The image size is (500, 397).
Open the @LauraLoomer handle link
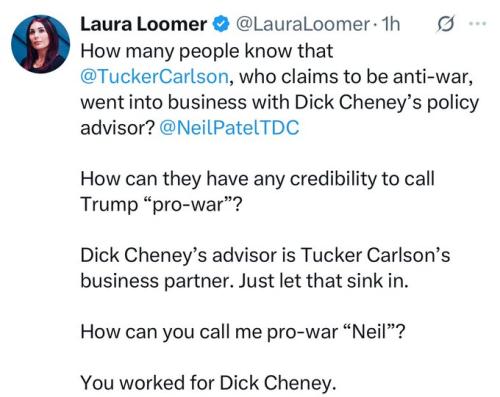(303, 25)
